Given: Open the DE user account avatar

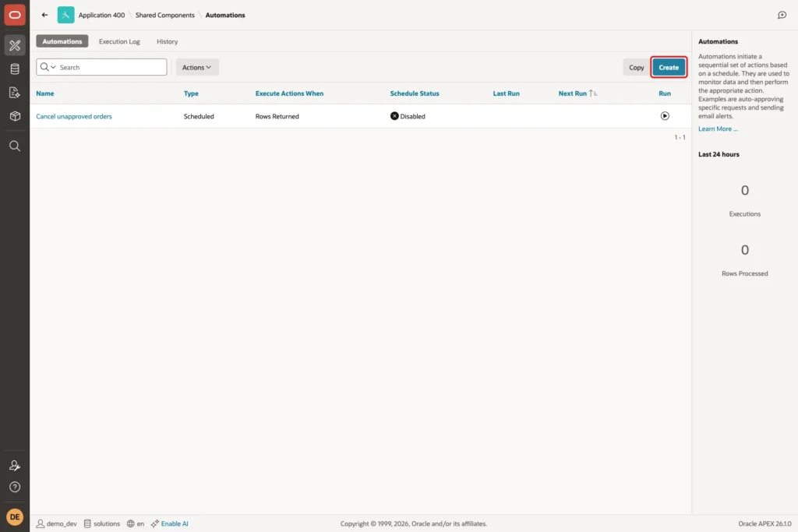Looking at the screenshot, I should 15,516.
